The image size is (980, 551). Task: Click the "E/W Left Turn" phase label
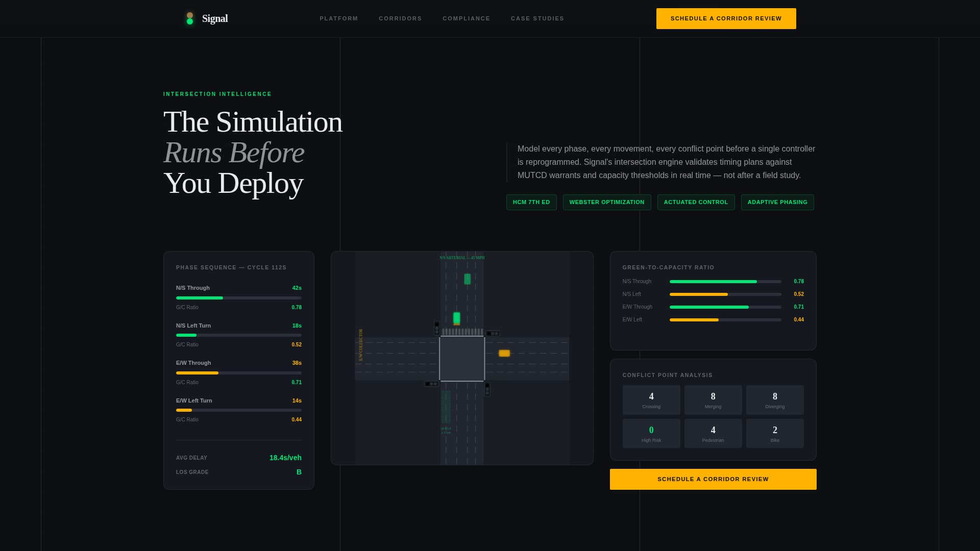click(194, 400)
